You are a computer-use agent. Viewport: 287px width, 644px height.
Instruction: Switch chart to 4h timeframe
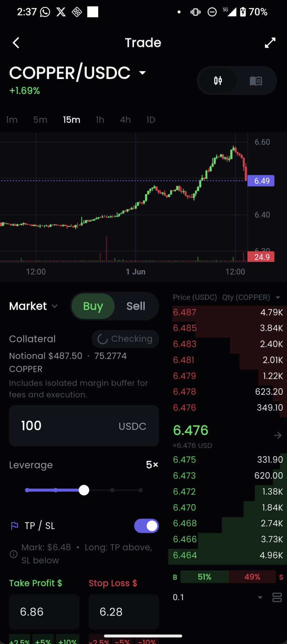tap(125, 120)
